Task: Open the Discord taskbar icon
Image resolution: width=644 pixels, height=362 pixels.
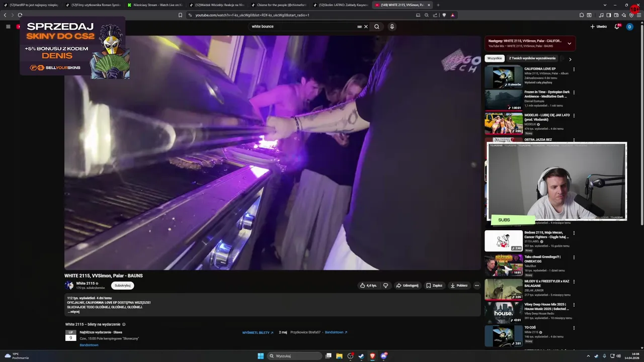Action: 384,356
